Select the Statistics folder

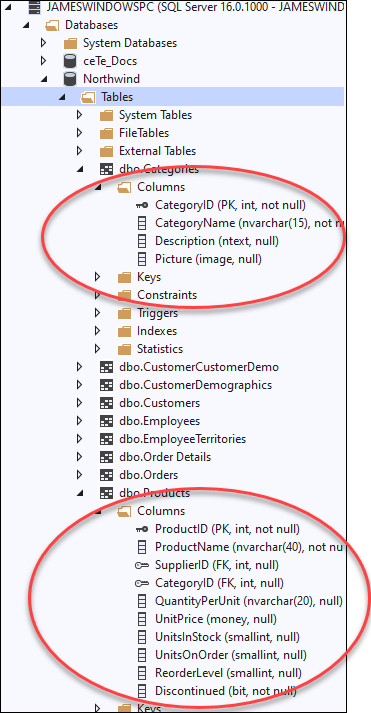pos(160,349)
